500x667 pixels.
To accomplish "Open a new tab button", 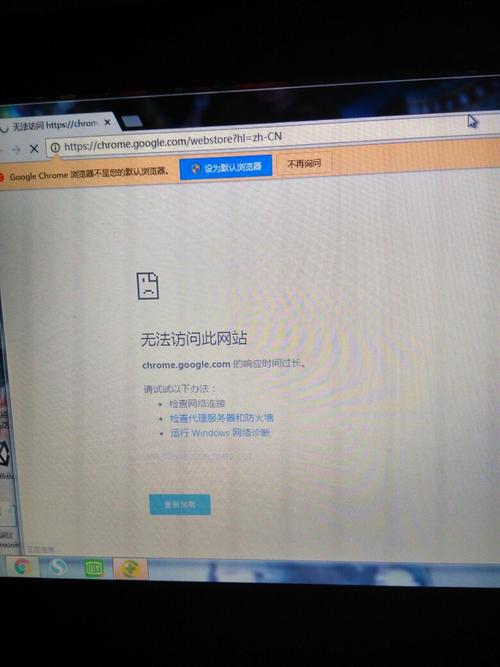I will point(133,122).
